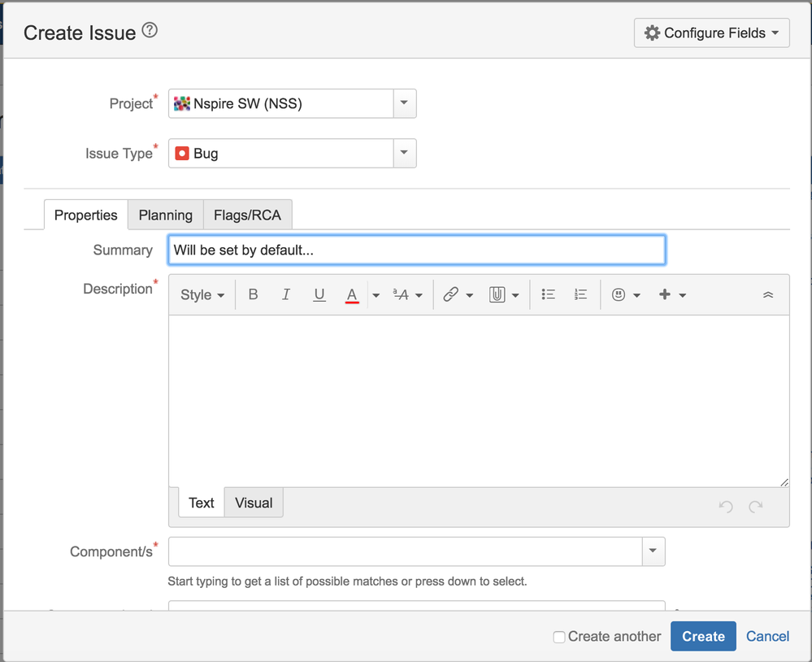Switch to the Planning tab
The image size is (812, 662).
(x=166, y=216)
